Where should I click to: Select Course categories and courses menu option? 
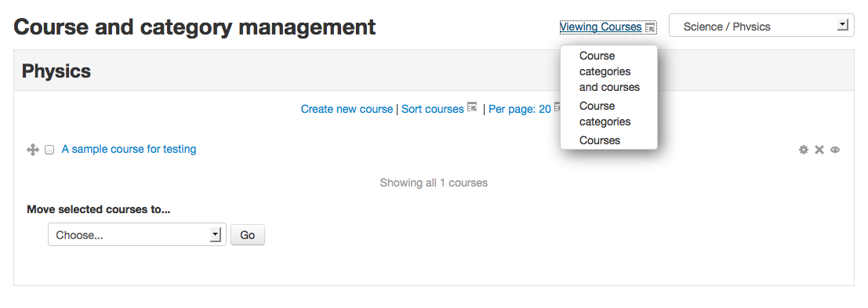tap(609, 71)
